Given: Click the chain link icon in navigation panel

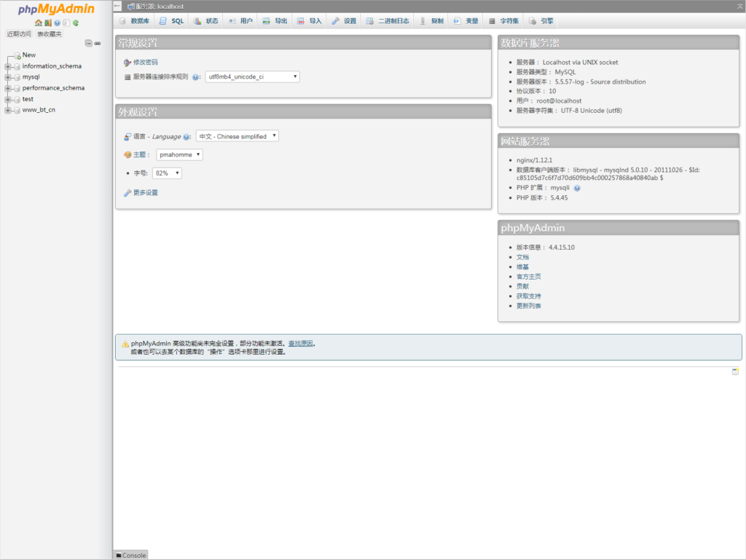Looking at the screenshot, I should [x=98, y=43].
